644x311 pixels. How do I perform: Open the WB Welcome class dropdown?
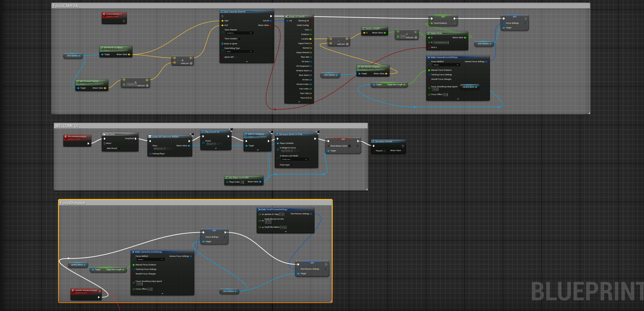point(160,149)
